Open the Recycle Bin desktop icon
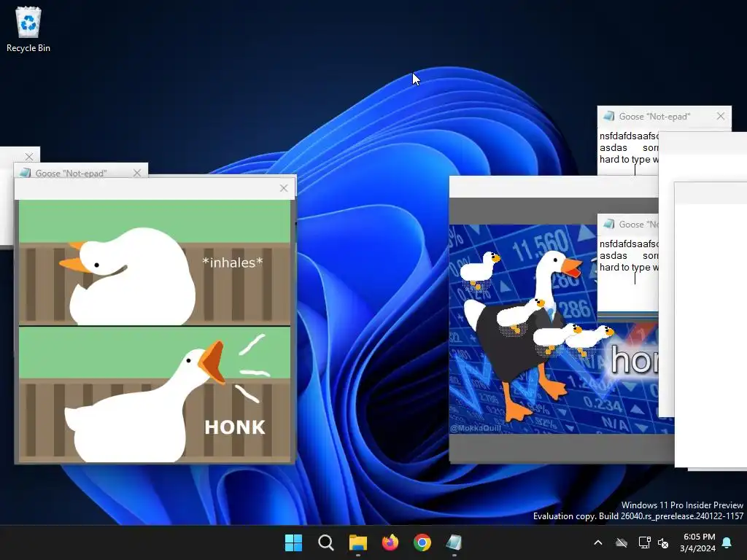747x560 pixels. (x=28, y=29)
